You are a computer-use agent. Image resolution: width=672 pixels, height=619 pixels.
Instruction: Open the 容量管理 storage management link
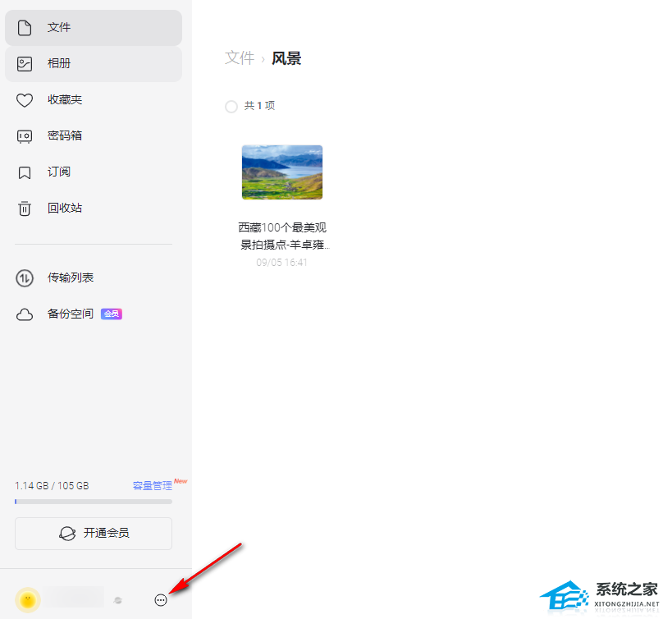(152, 485)
